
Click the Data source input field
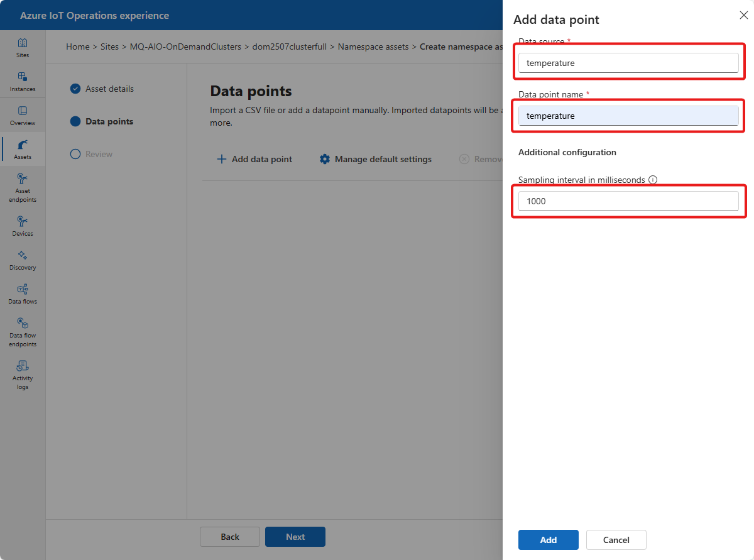click(x=628, y=63)
